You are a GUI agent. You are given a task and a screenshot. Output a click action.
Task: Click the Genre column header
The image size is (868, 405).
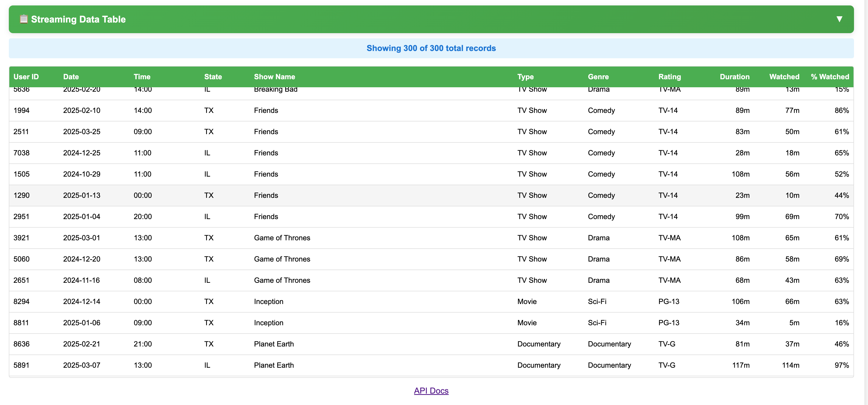pos(598,77)
